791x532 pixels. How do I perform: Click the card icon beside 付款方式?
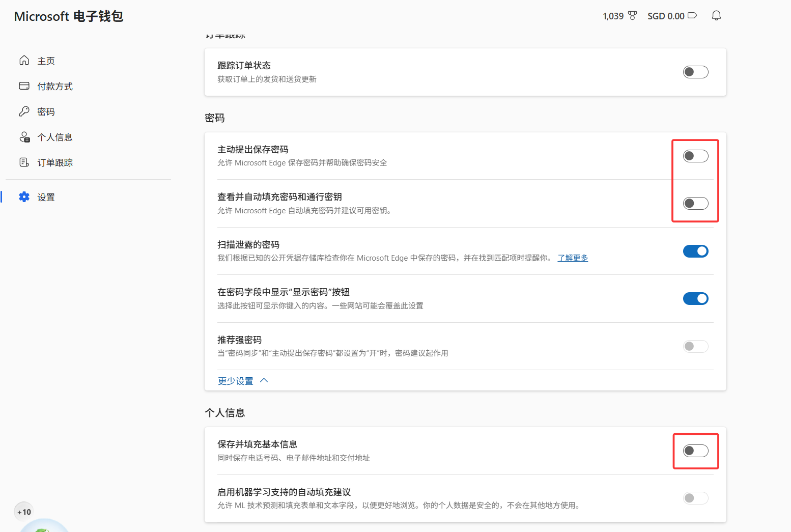[x=24, y=86]
